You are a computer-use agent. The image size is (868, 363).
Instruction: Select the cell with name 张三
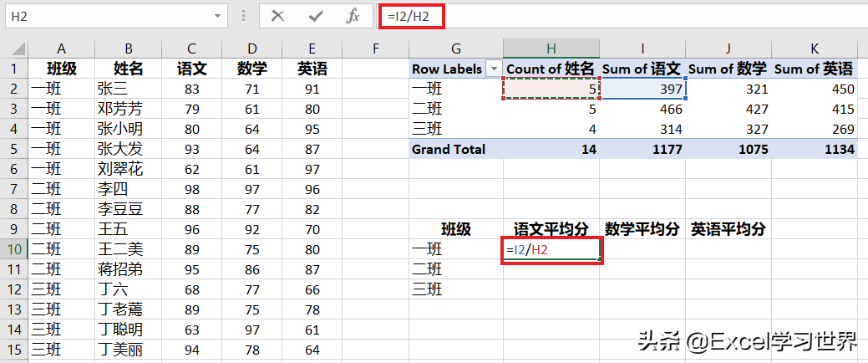pyautogui.click(x=129, y=89)
